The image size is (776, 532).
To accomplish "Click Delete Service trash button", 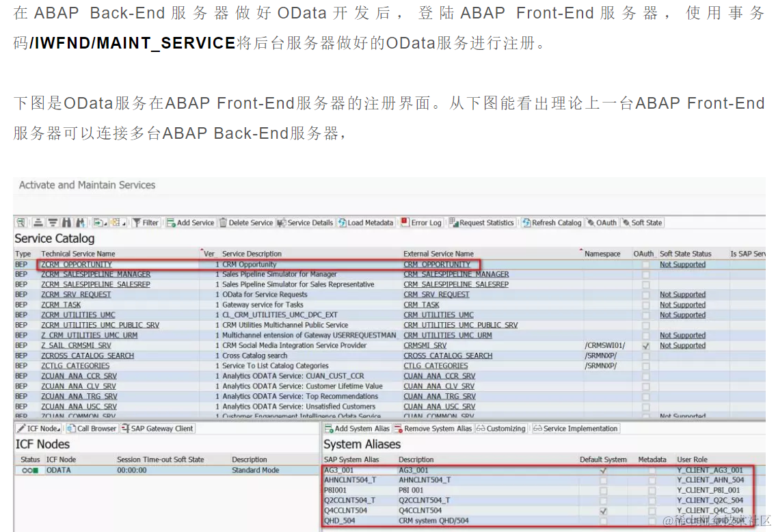I will (x=246, y=223).
